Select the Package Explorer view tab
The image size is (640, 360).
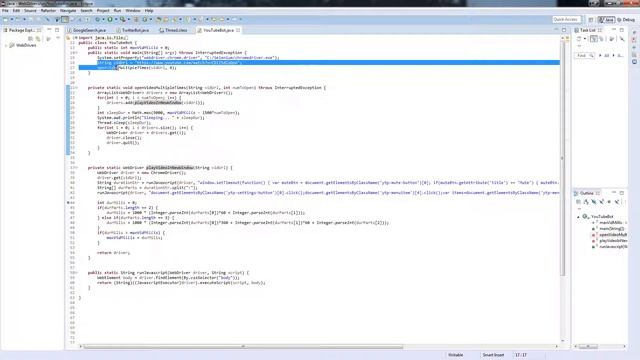click(21, 30)
